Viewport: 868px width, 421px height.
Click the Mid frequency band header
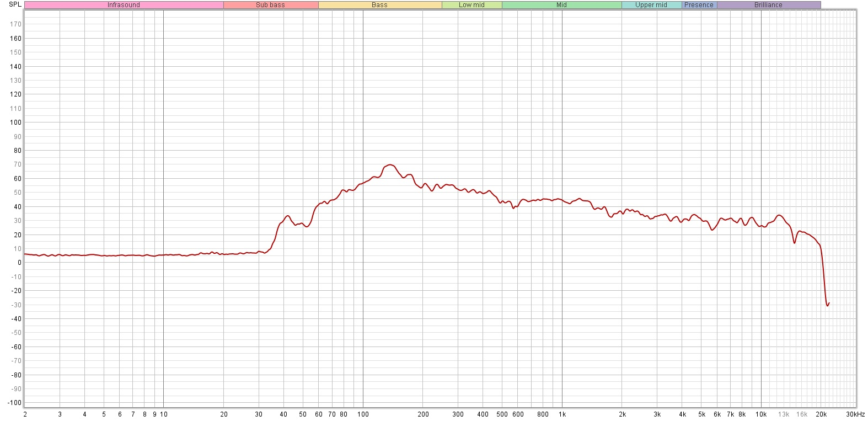pyautogui.click(x=562, y=5)
